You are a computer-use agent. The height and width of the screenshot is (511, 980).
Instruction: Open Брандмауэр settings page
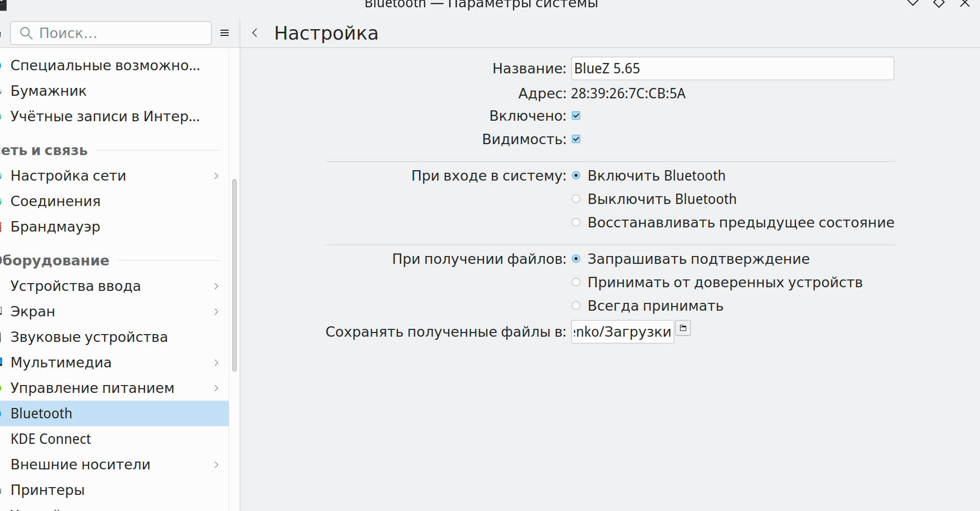[x=55, y=227]
